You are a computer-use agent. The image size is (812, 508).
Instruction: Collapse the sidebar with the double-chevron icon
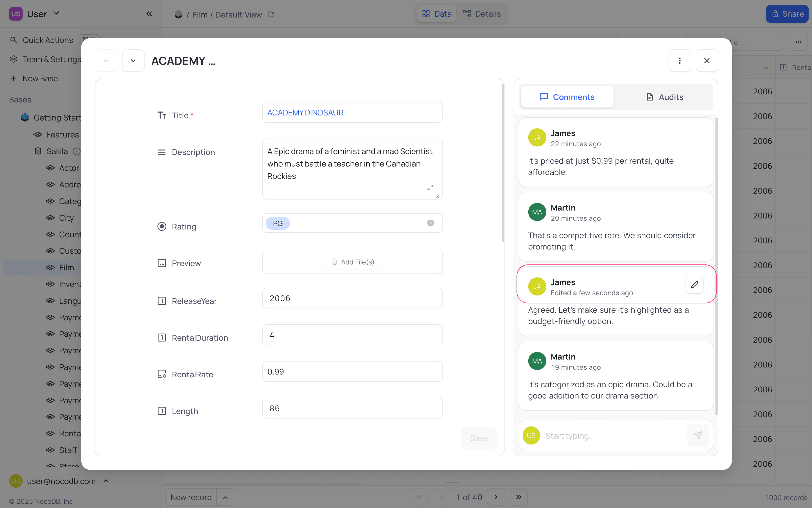(149, 14)
